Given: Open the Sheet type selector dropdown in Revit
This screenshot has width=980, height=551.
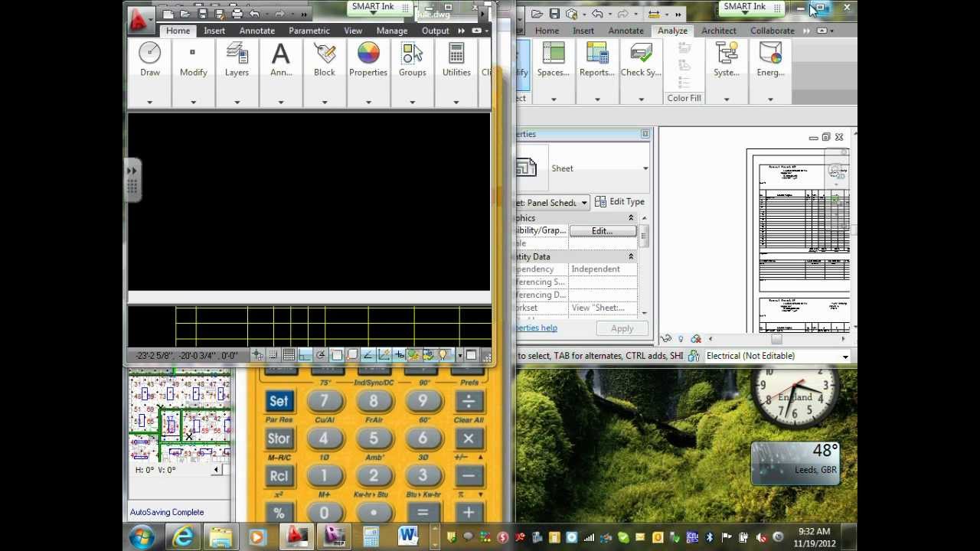Looking at the screenshot, I should coord(645,168).
